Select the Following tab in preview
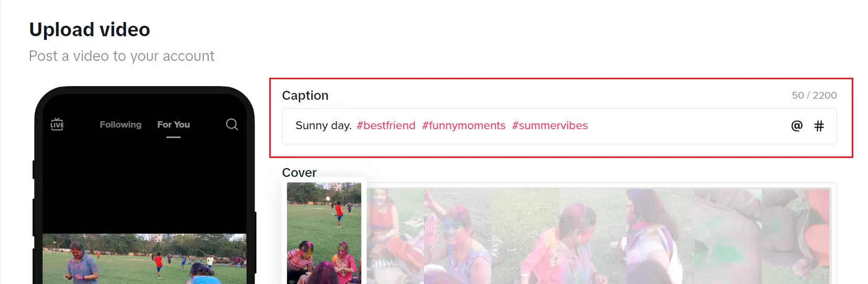The image size is (868, 284). point(120,124)
